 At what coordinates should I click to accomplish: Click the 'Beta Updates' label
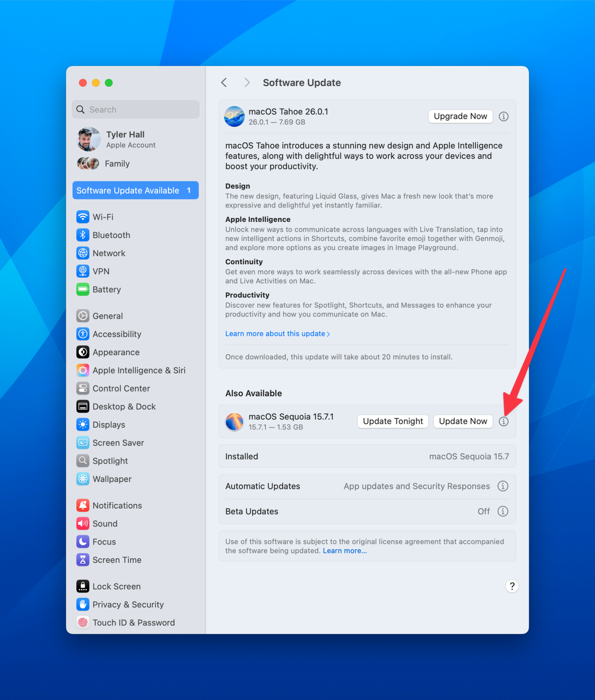click(x=252, y=511)
